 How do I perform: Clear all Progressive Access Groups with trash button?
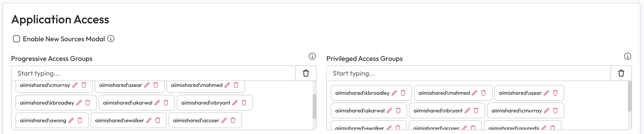tap(306, 73)
